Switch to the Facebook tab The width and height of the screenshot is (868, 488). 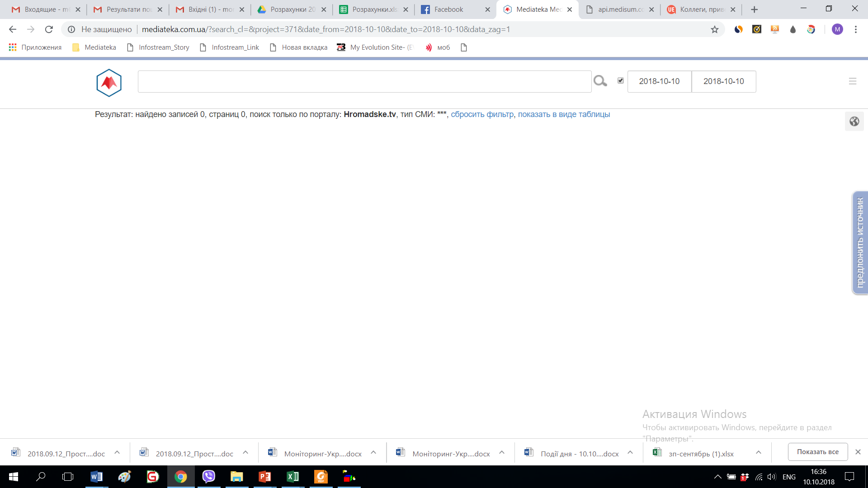click(448, 9)
